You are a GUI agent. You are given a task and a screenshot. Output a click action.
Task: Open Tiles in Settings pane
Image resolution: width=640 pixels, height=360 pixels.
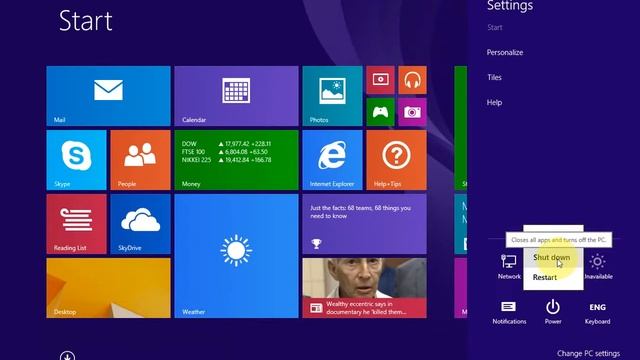point(494,77)
